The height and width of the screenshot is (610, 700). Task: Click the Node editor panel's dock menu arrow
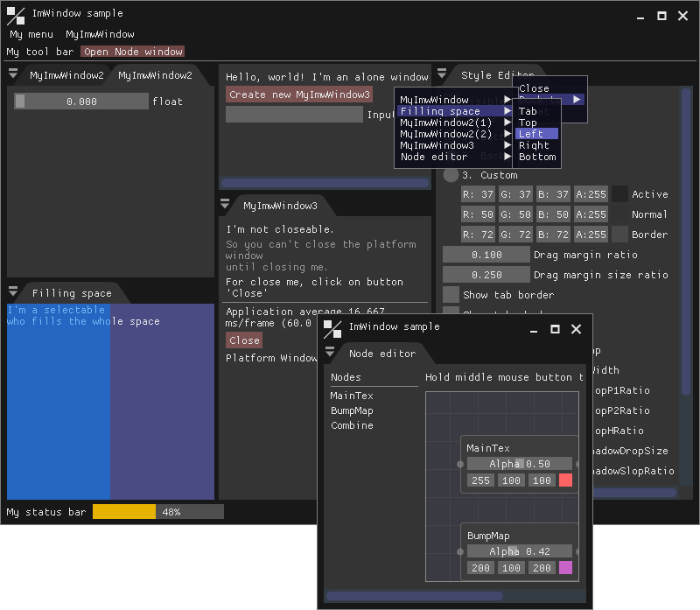point(330,353)
